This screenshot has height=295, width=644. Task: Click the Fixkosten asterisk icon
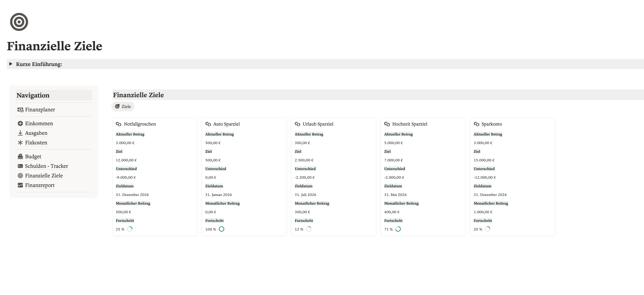click(20, 143)
